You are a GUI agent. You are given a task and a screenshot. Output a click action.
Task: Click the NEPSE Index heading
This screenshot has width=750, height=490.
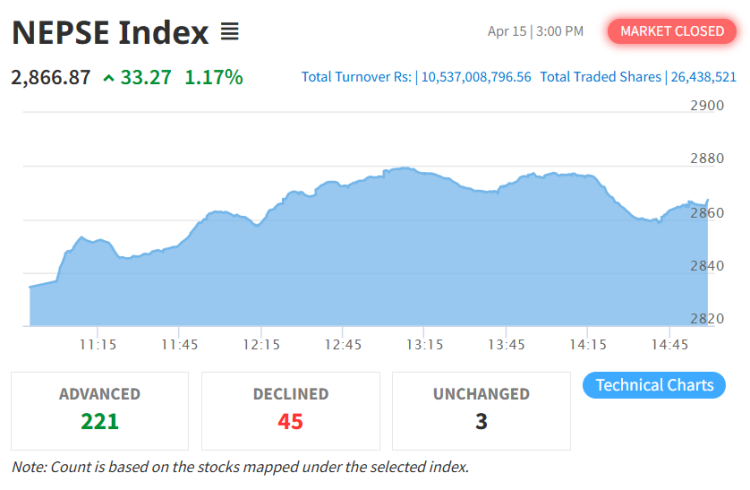pos(110,32)
